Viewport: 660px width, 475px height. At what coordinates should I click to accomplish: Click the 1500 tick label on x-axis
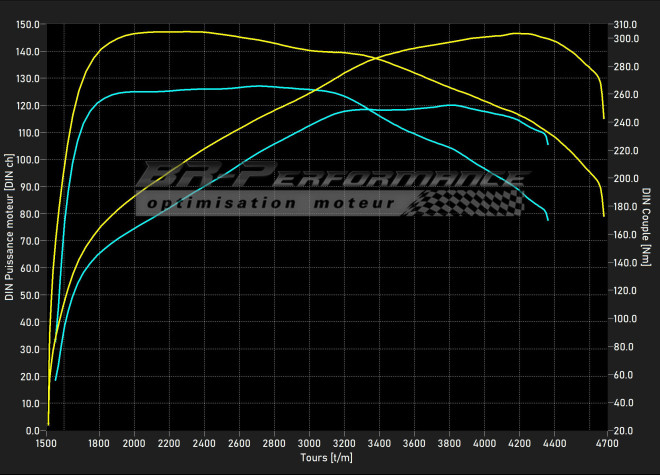point(47,442)
